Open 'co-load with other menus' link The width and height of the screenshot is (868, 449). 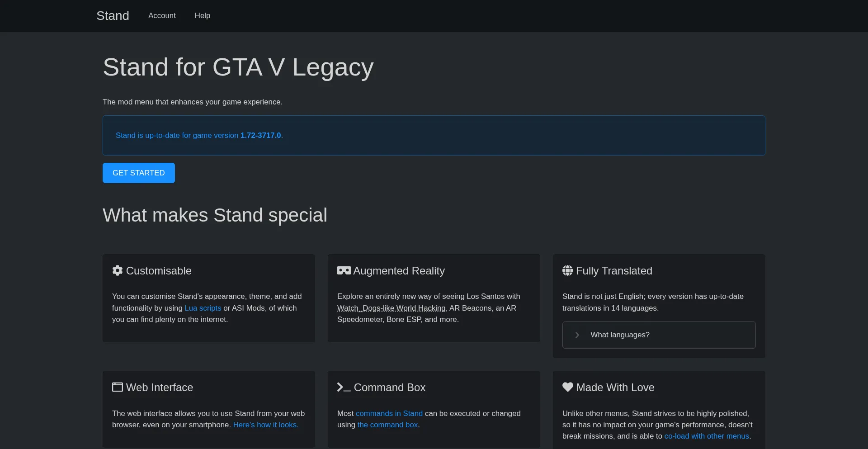pos(706,436)
